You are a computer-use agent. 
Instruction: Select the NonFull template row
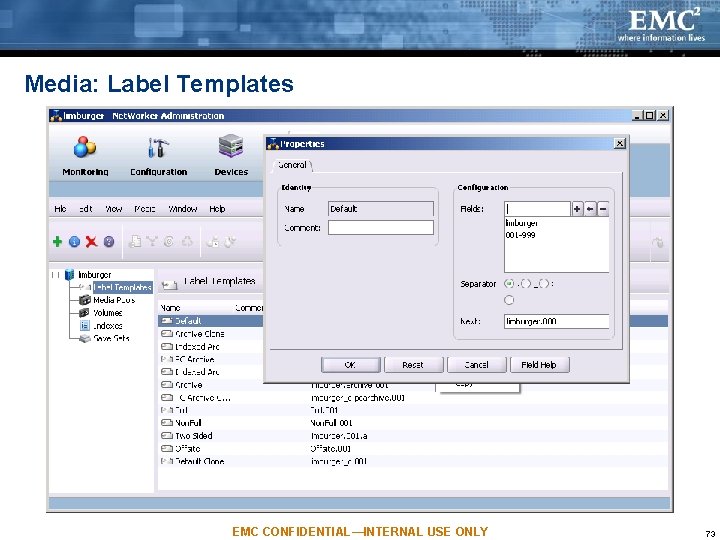(413, 423)
